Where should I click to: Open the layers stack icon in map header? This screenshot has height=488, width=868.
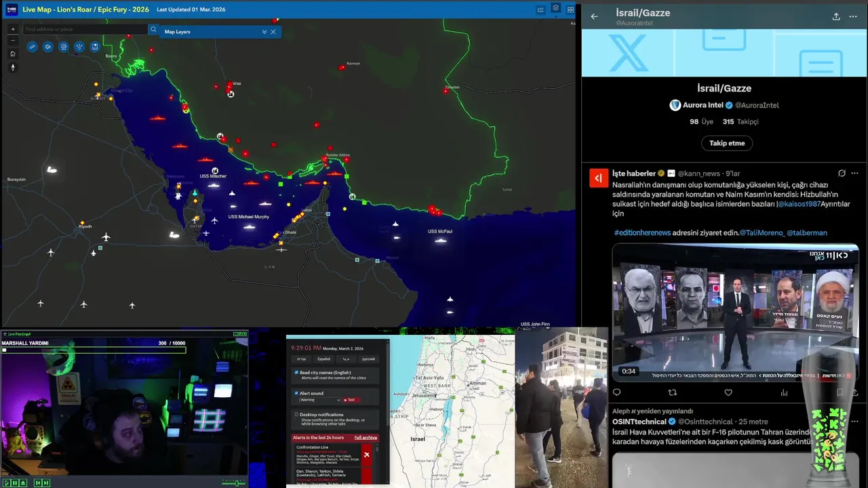point(555,9)
